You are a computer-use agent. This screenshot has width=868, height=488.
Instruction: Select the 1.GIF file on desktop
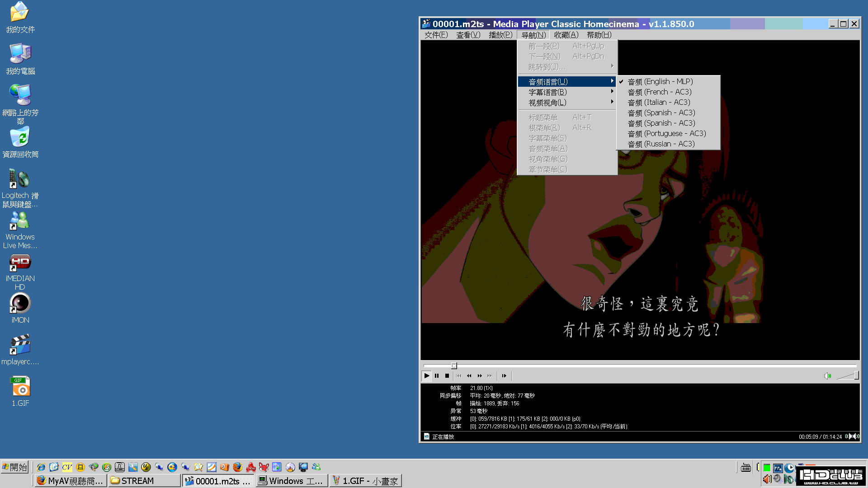(x=20, y=391)
